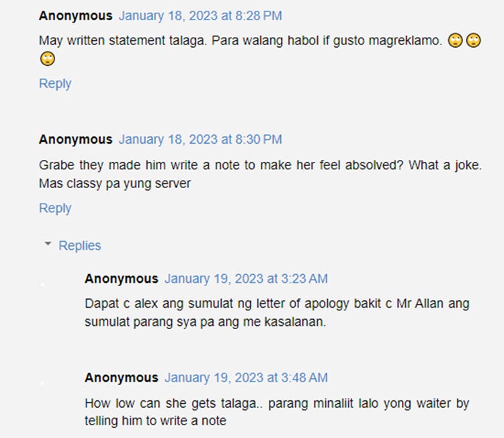Image resolution: width=504 pixels, height=438 pixels.
Task: Reply to the 'May written statement' comment
Action: (x=55, y=83)
